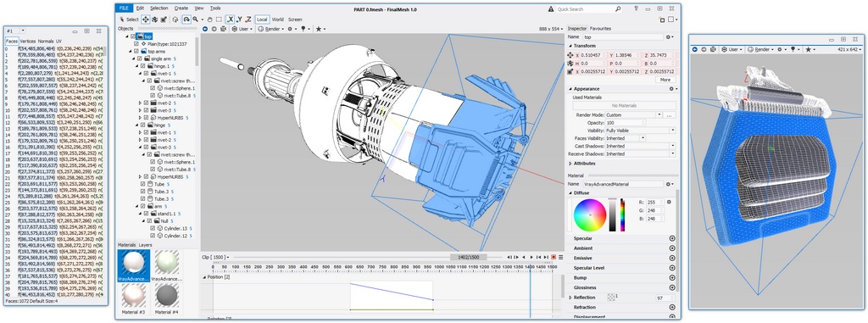The image size is (868, 323).
Task: Click the More button in Transform
Action: (x=665, y=80)
